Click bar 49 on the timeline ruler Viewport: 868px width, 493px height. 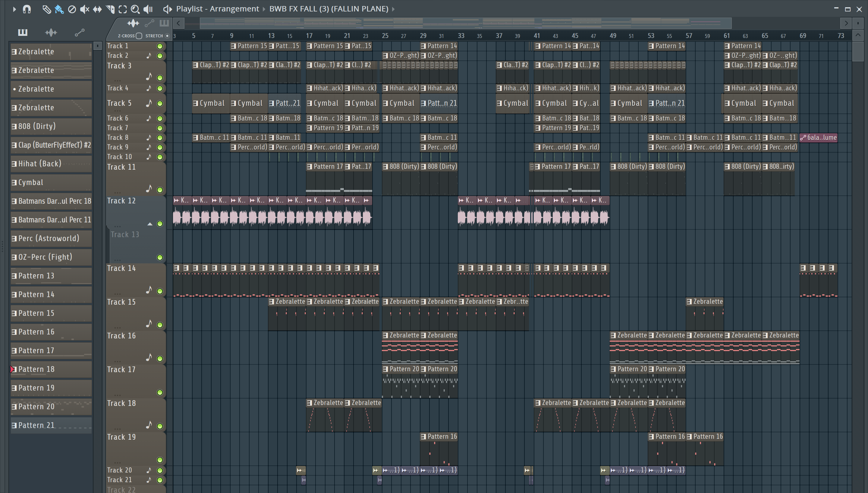613,36
